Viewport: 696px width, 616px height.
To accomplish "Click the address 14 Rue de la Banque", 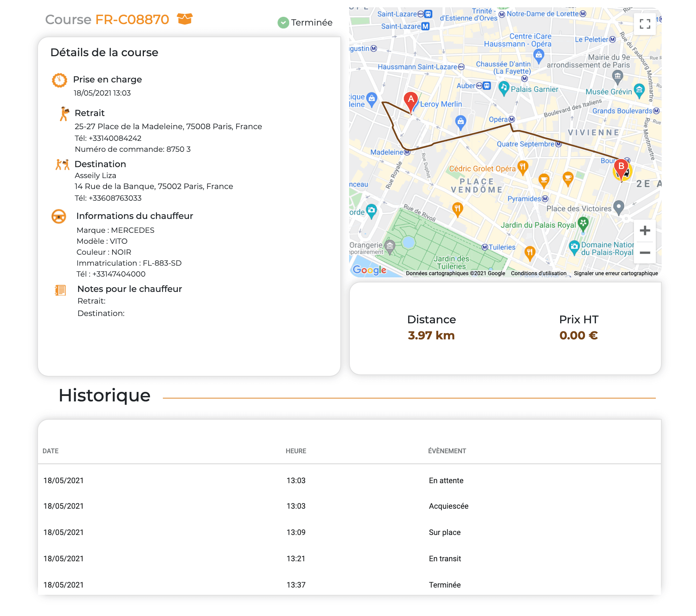I will [x=154, y=186].
